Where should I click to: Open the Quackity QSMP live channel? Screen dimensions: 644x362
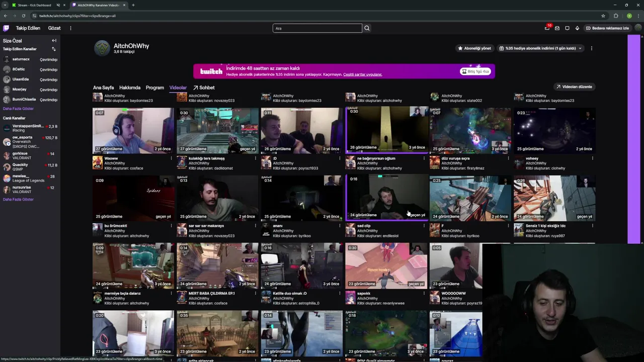[x=30, y=167]
